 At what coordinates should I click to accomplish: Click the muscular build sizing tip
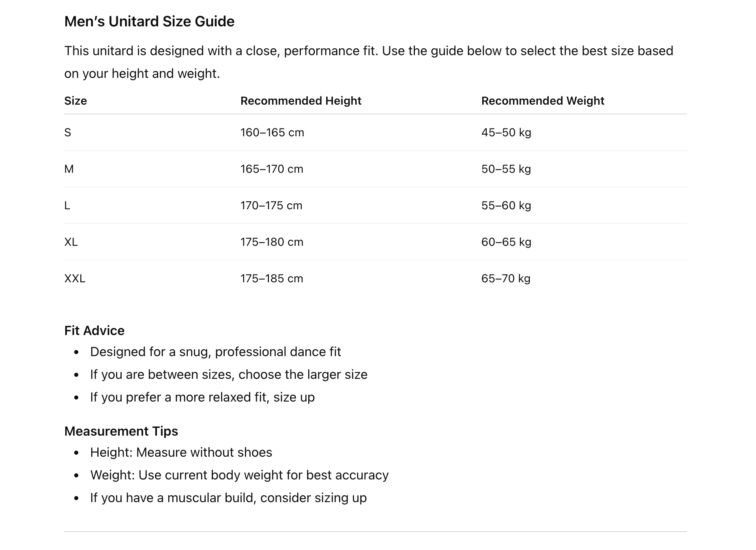point(228,498)
